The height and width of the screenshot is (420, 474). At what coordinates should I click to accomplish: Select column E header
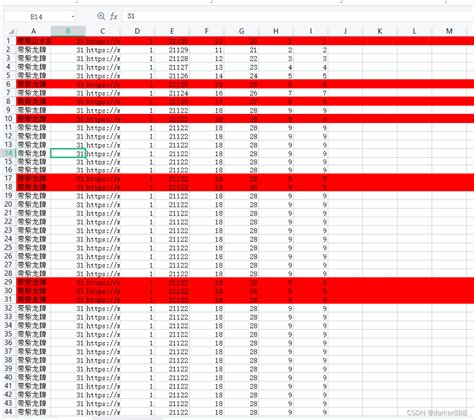(172, 31)
